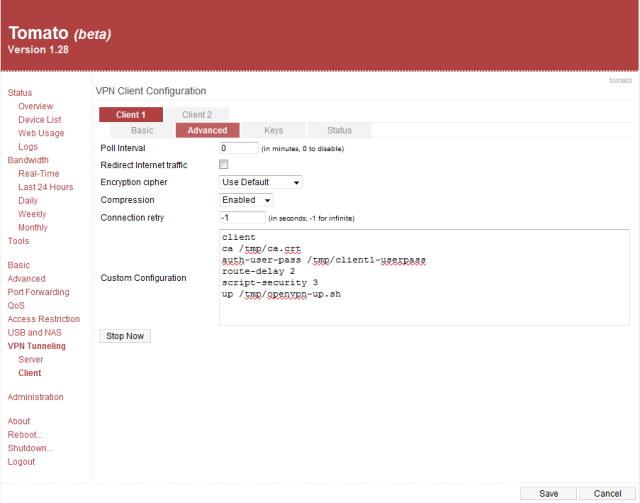Switch to the Client 2 tab

(197, 115)
